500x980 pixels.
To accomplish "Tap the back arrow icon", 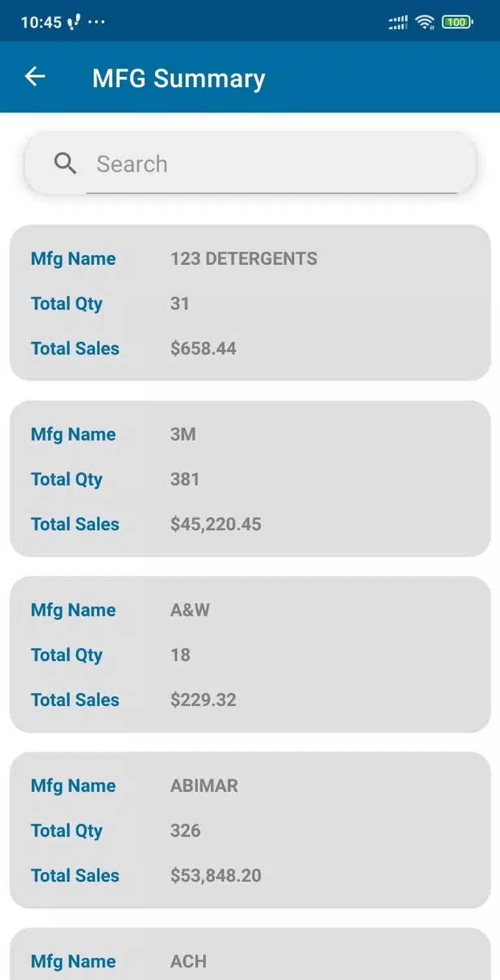I will point(35,77).
